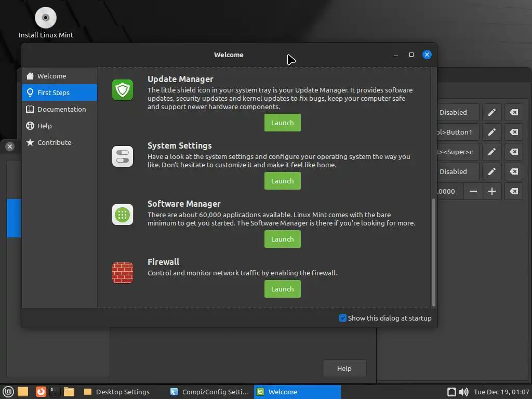Launch System Settings from First Steps
The height and width of the screenshot is (399, 532).
pyautogui.click(x=282, y=181)
